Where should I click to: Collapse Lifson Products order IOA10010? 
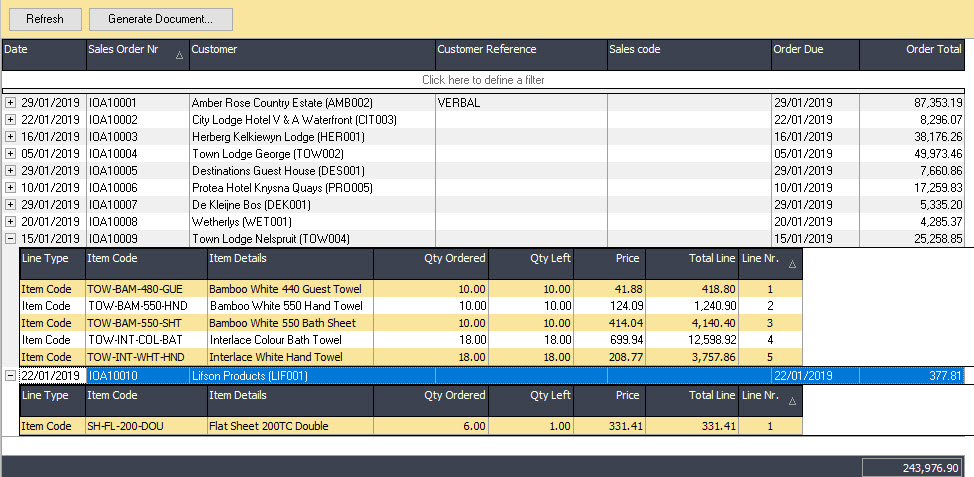tap(11, 376)
